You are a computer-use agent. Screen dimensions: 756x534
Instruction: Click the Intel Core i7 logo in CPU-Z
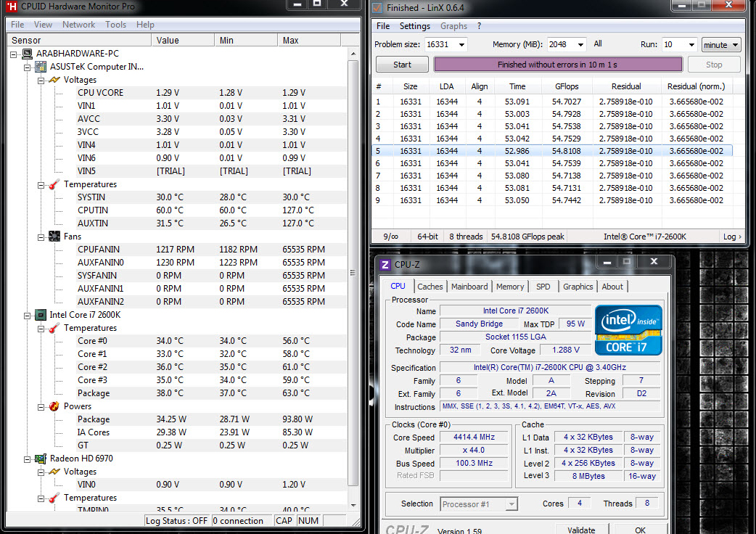[x=628, y=330]
